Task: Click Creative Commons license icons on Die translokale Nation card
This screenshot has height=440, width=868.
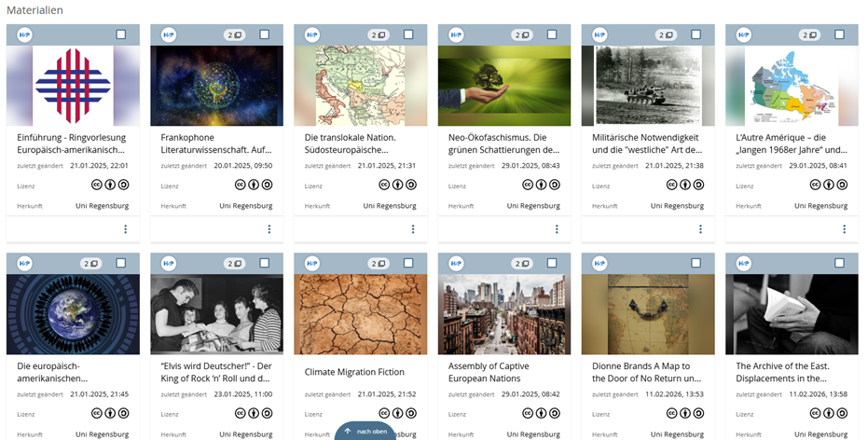Action: [398, 185]
